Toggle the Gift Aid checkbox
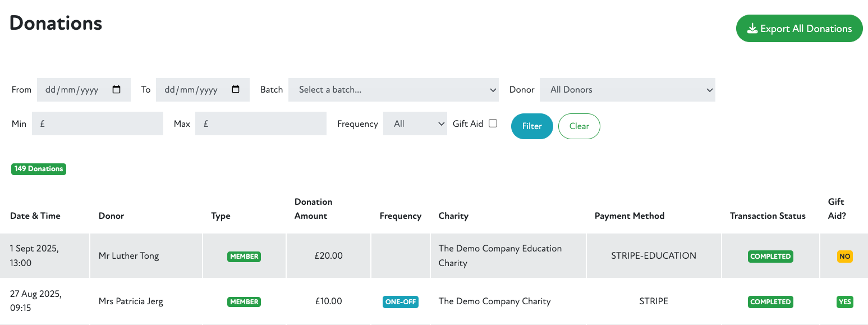This screenshot has width=868, height=325. [493, 123]
